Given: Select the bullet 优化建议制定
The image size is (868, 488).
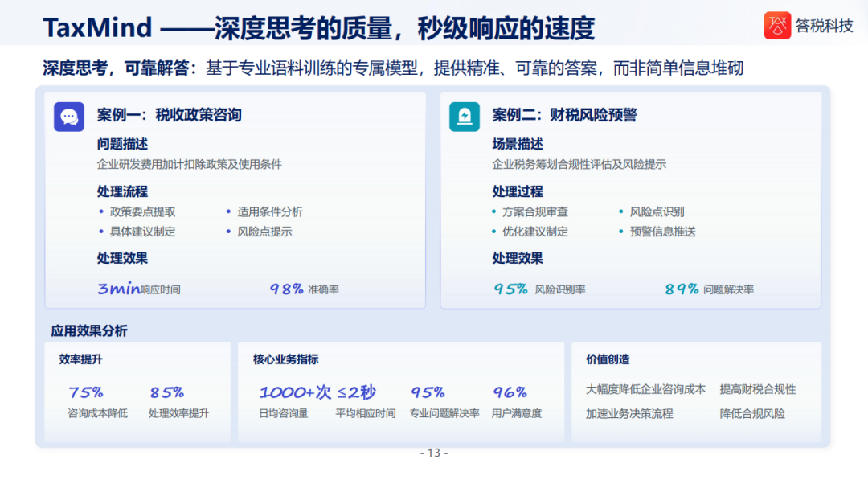Looking at the screenshot, I should coord(535,232).
